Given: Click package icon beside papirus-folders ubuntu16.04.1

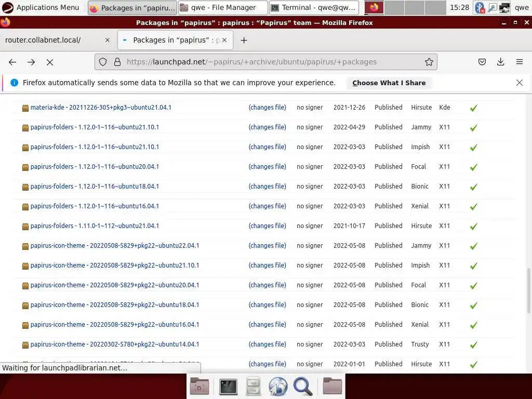Looking at the screenshot, I should [25, 207].
